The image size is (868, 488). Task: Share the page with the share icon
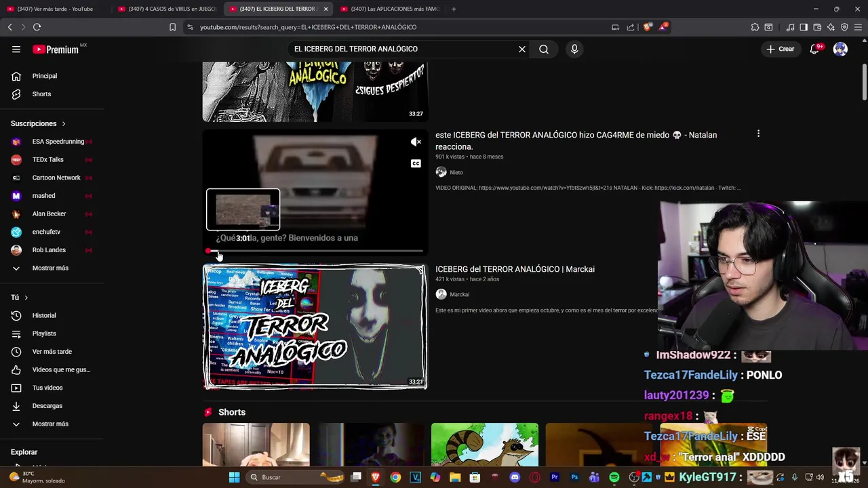click(x=631, y=27)
